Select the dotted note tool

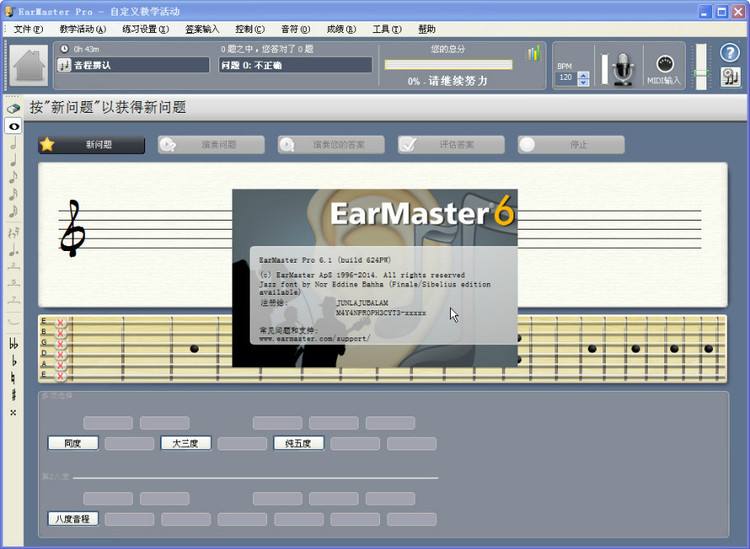click(14, 250)
